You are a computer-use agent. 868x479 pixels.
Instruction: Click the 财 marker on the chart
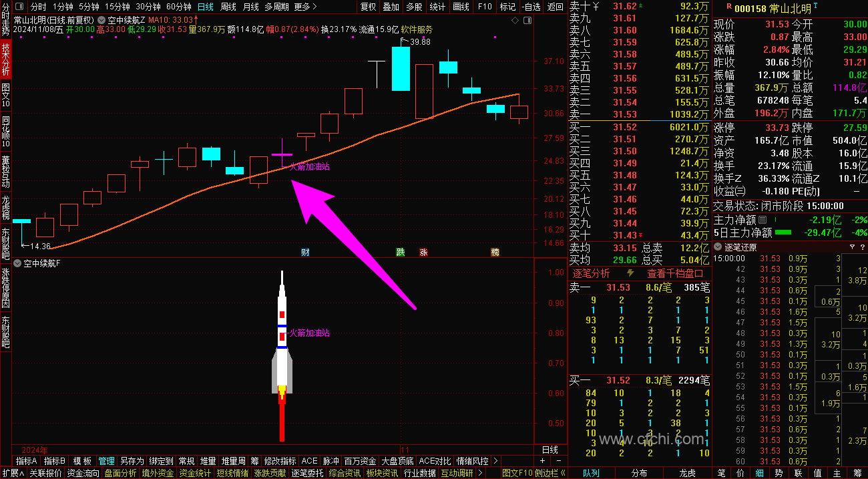[x=305, y=252]
